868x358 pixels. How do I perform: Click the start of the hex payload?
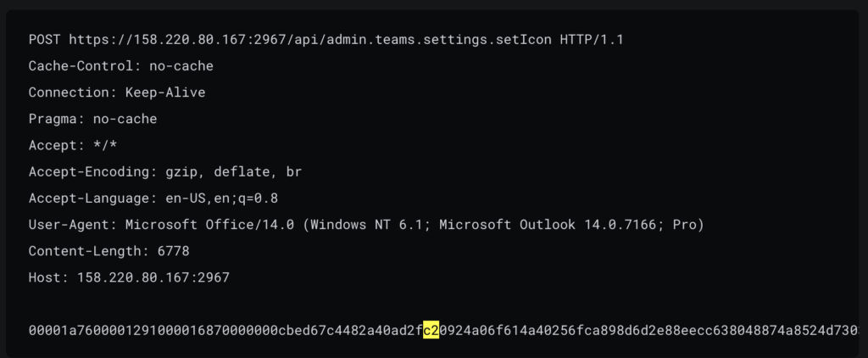coord(32,330)
